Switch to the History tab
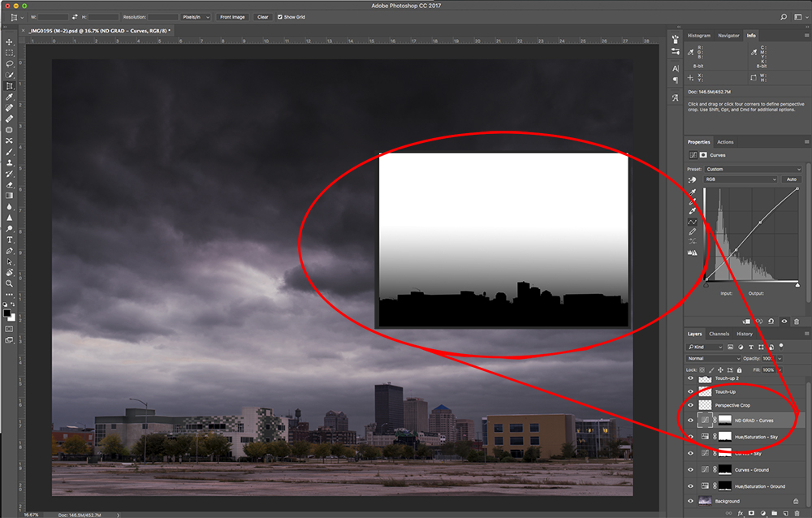Screen dimensions: 812x518 click(745, 335)
